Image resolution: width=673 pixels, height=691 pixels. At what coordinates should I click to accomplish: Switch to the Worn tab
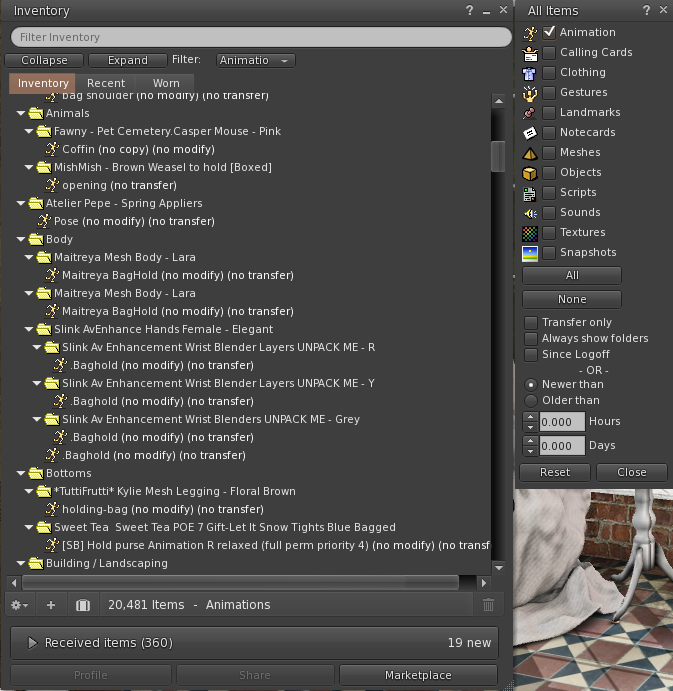tap(166, 83)
